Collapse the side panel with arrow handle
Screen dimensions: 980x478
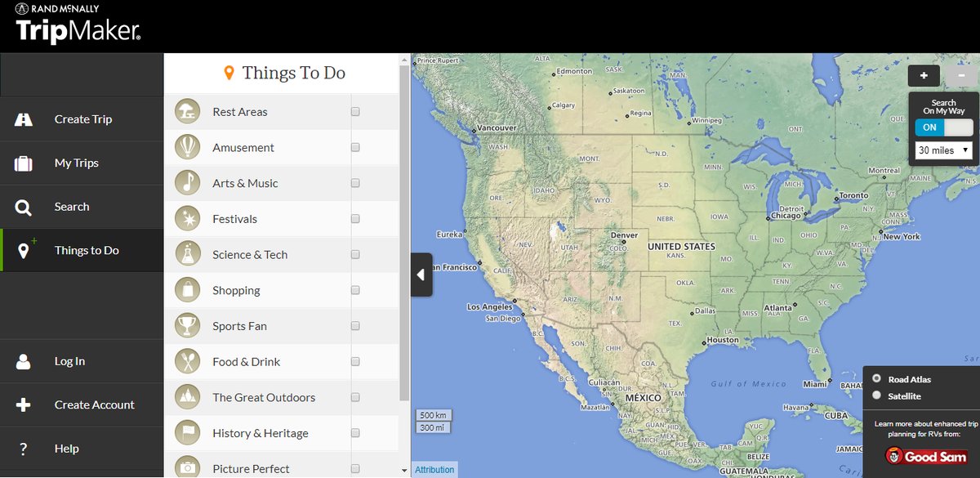[421, 275]
